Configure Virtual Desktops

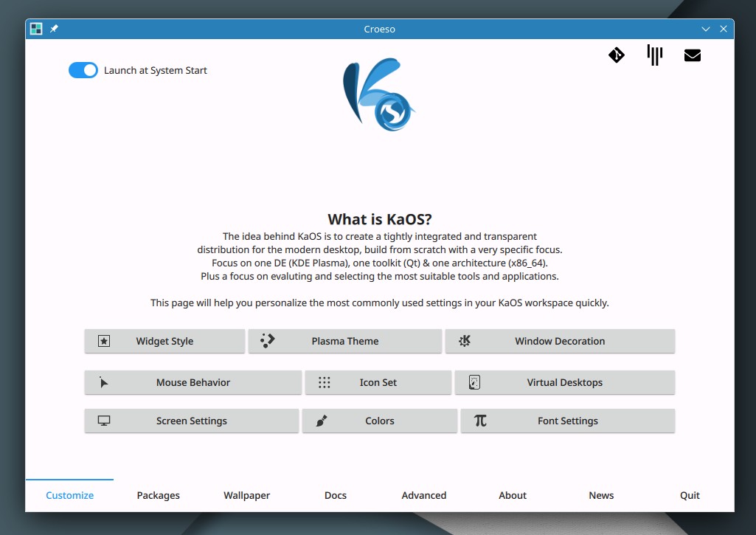click(564, 382)
